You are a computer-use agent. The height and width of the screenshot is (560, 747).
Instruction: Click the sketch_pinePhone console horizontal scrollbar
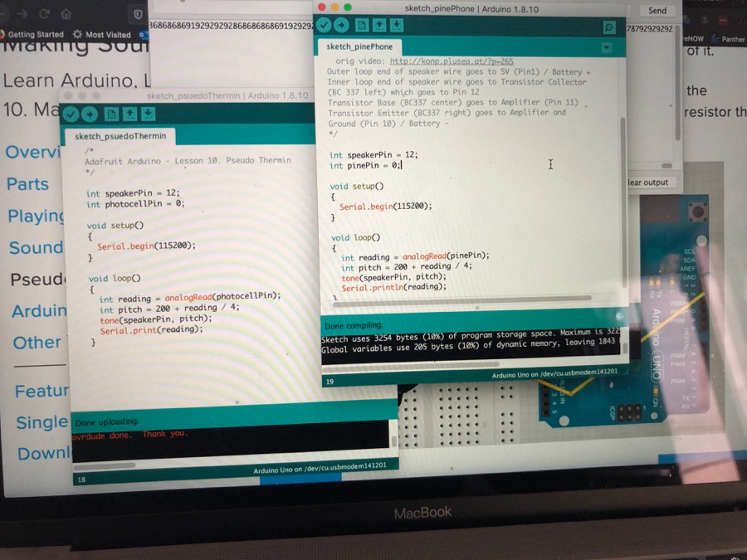click(411, 366)
